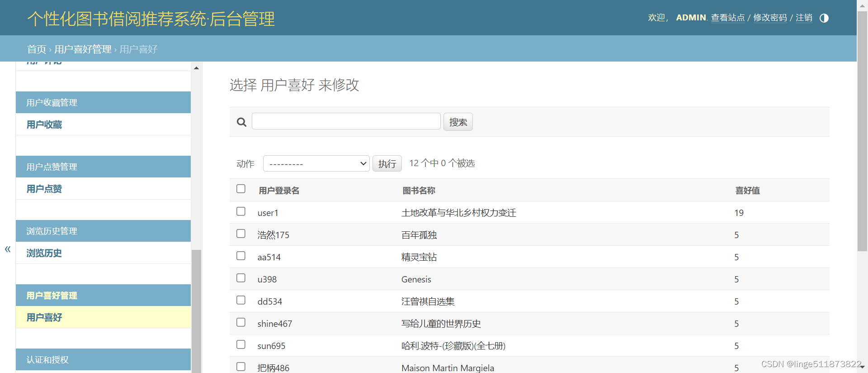Check the box for aa514 row
Screen dimensions: 868x373
click(241, 256)
